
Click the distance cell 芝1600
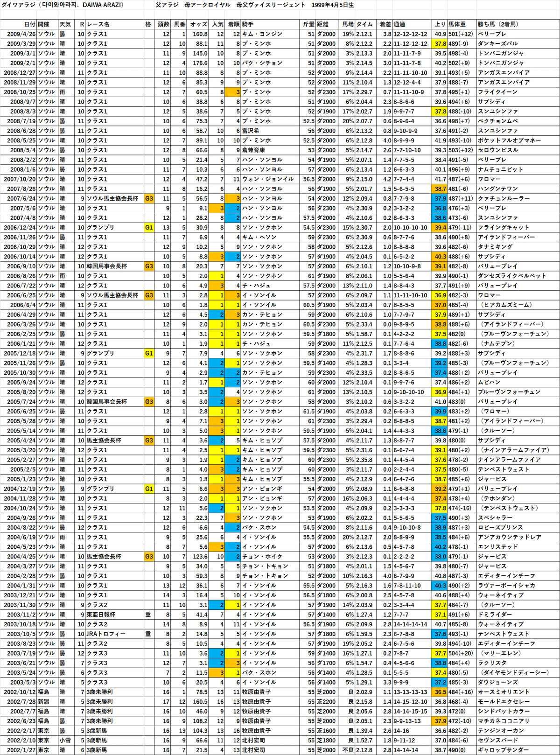326,731
